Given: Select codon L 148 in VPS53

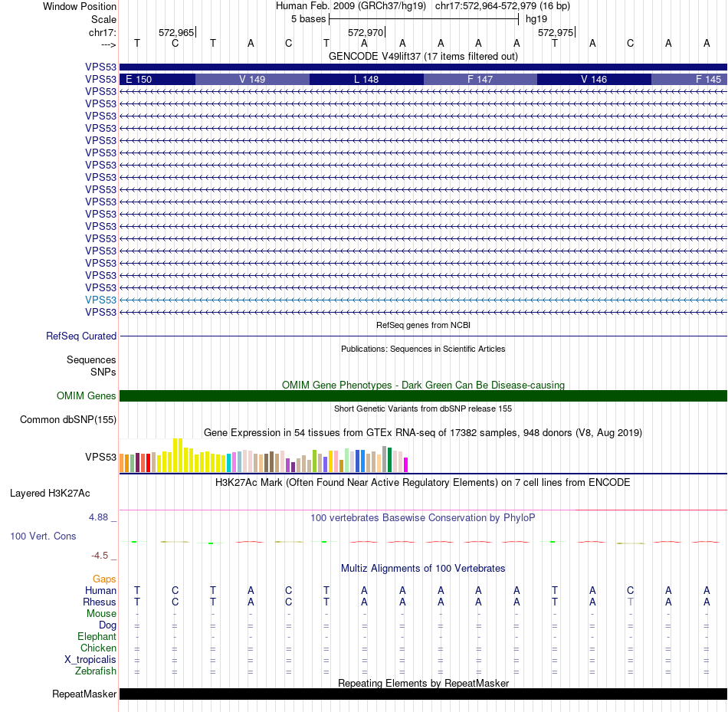Looking at the screenshot, I should click(366, 80).
